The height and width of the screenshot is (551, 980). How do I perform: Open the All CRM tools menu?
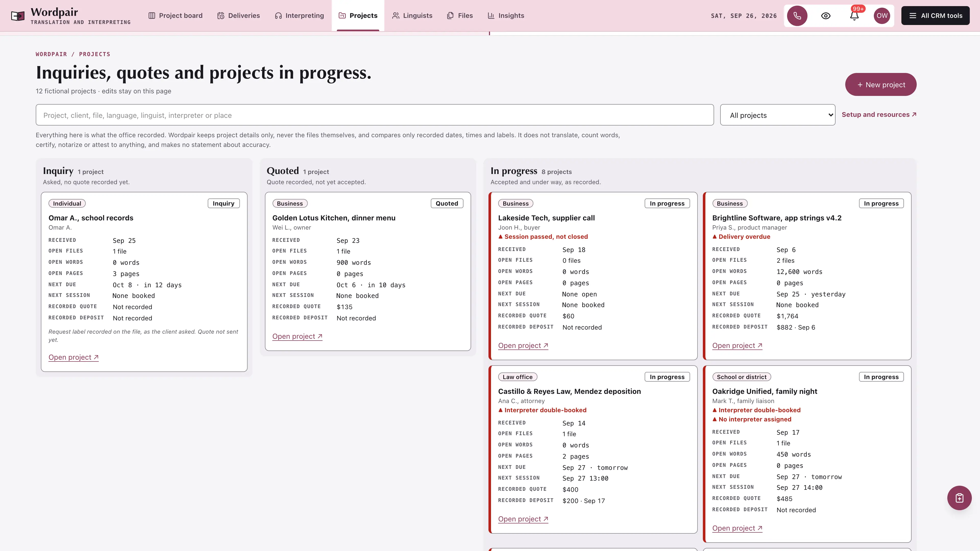coord(936,16)
